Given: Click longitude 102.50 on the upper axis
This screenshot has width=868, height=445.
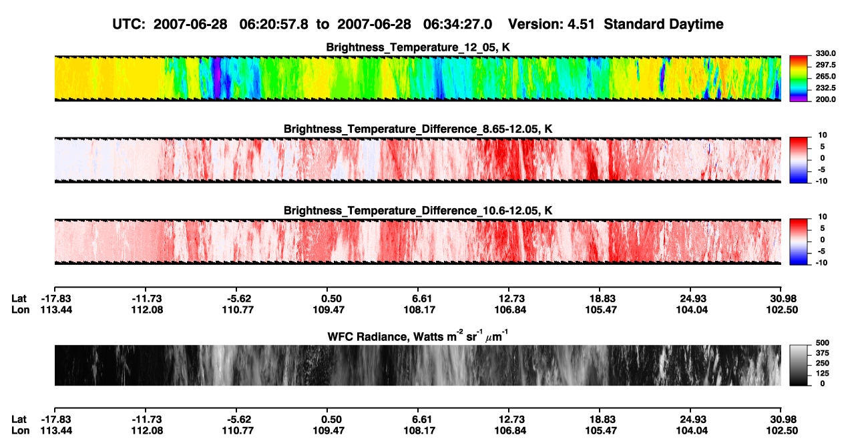Looking at the screenshot, I should (783, 310).
